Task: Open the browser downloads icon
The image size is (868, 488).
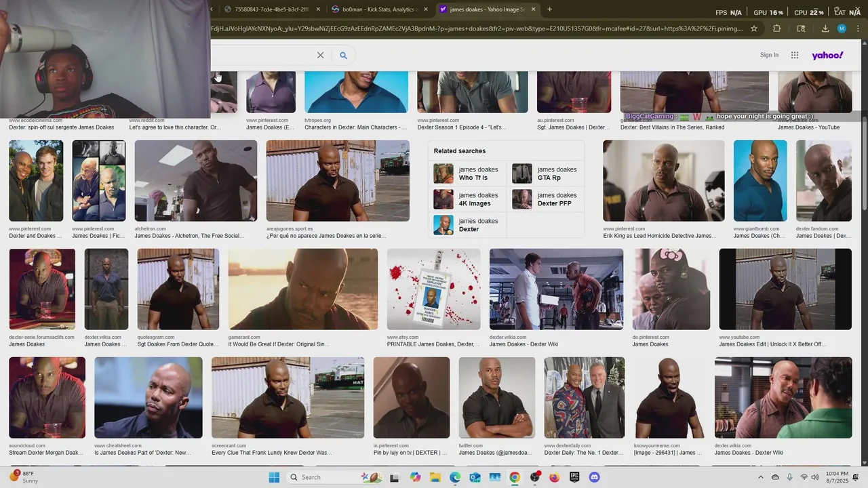Action: 825,28
